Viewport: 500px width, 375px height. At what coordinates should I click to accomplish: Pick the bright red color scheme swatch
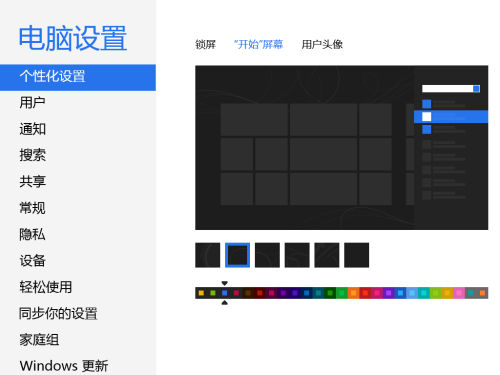click(x=365, y=293)
